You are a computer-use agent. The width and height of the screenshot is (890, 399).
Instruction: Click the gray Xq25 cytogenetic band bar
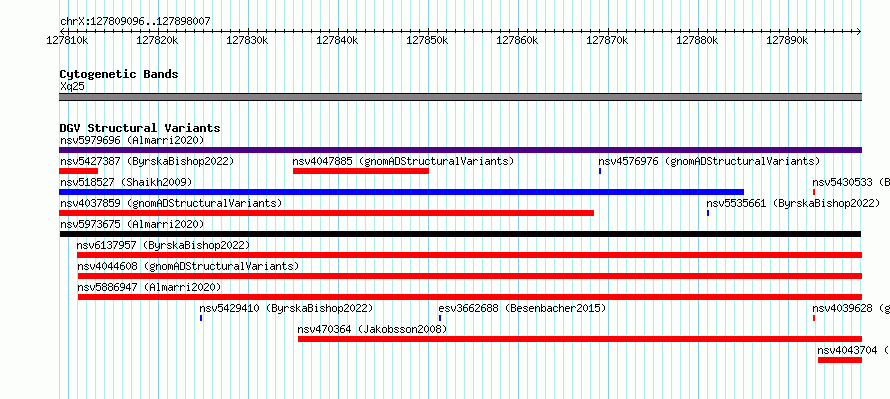click(460, 97)
